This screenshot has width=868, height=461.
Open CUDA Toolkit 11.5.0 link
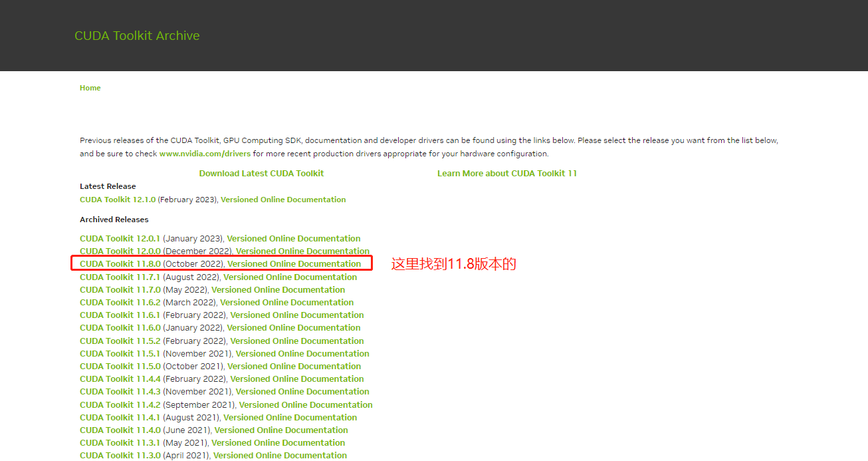pyautogui.click(x=120, y=367)
